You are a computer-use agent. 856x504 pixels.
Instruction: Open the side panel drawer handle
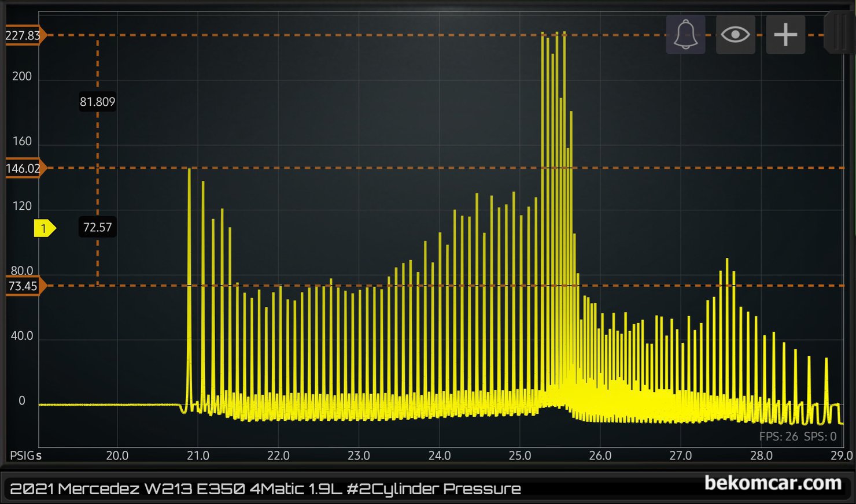839,33
